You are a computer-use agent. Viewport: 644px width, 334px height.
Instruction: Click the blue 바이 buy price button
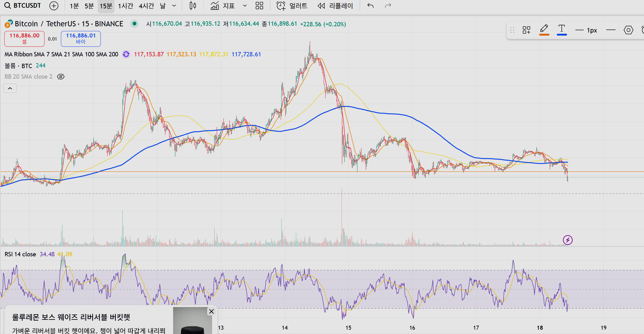pos(81,39)
